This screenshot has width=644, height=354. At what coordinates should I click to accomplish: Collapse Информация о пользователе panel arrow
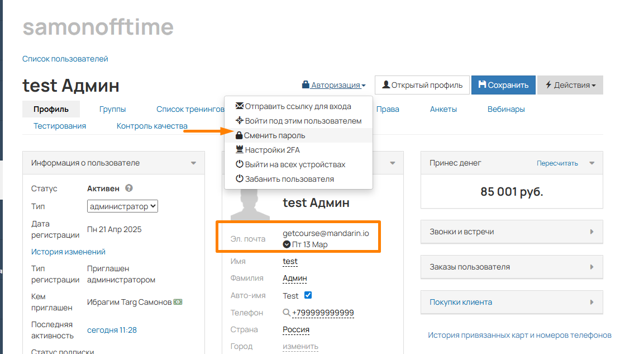point(193,163)
